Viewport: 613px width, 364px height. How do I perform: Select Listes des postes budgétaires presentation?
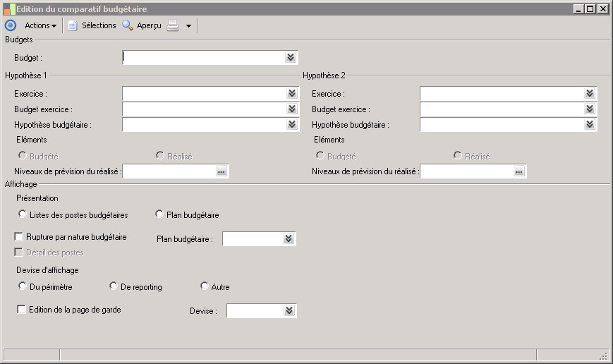coord(23,214)
